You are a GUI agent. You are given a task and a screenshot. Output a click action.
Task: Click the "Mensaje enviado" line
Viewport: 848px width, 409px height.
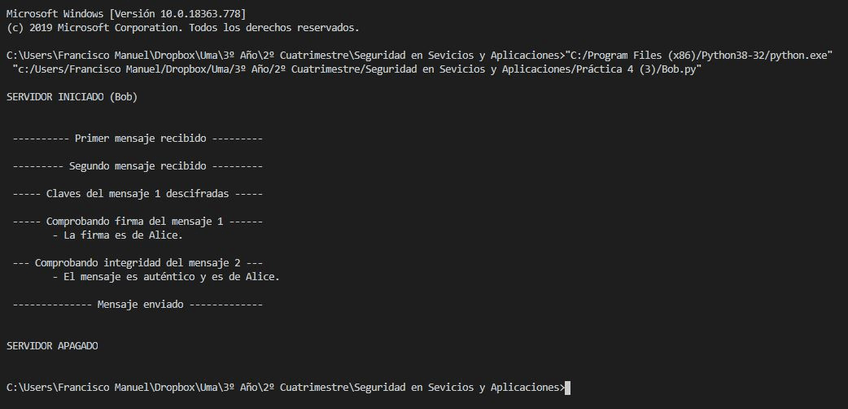137,304
